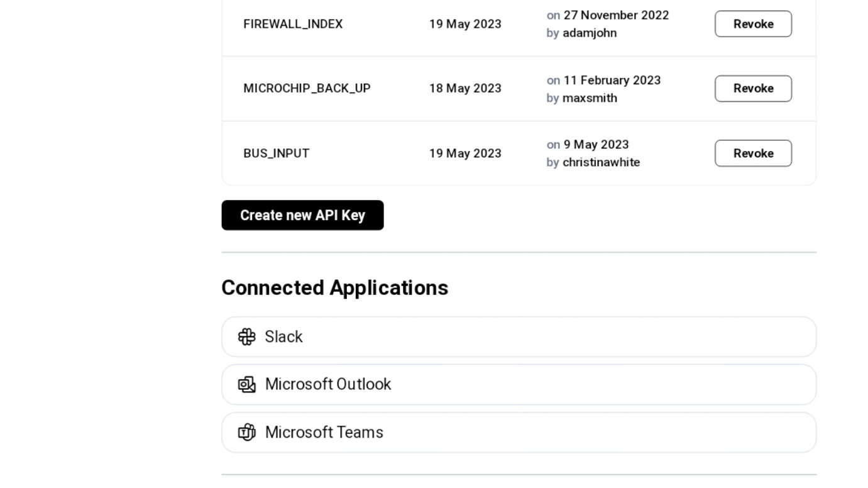Click the Microsoft Teams logo icon
868x488 pixels.
(x=247, y=433)
